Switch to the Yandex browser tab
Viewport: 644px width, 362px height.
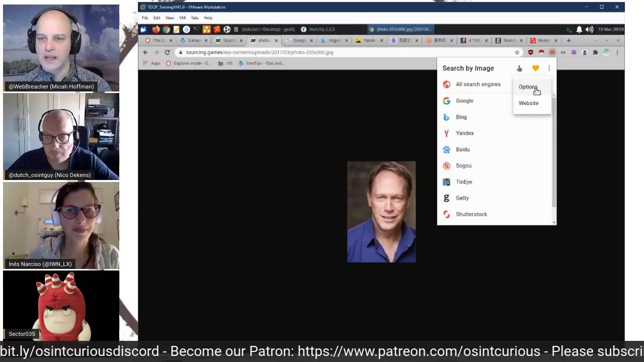(369, 40)
